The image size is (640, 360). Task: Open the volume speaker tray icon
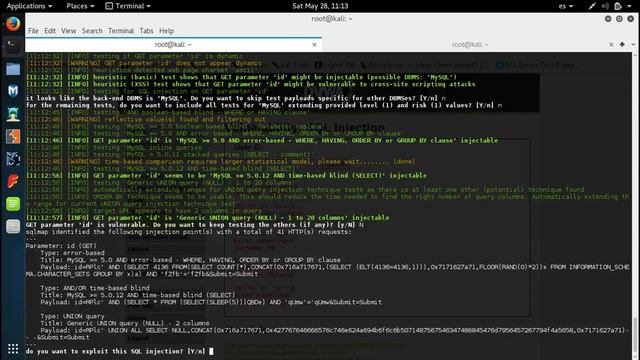tap(605, 6)
